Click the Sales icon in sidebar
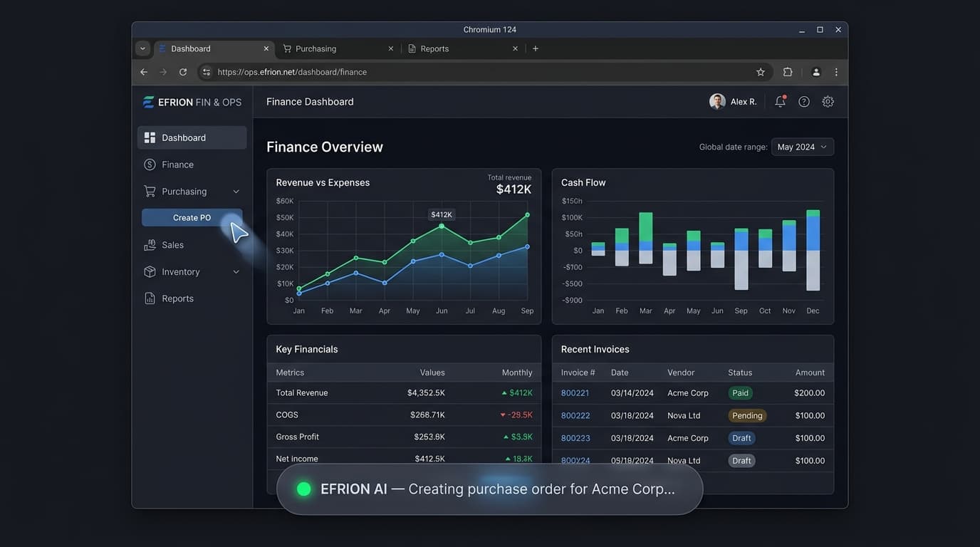Screen dimensions: 980x547 tap(150, 245)
